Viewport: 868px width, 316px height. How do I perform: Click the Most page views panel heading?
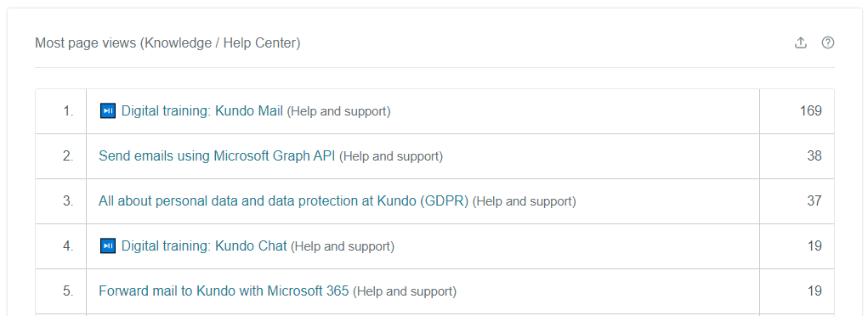click(x=167, y=42)
